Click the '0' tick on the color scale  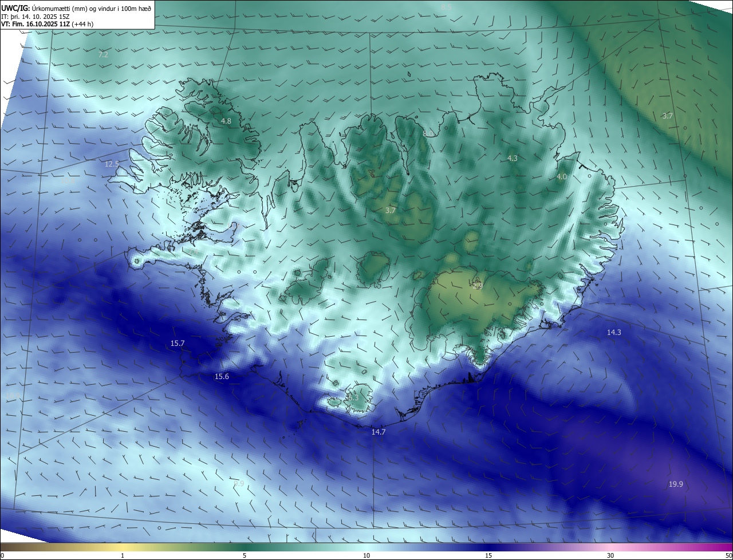[x=2, y=555]
